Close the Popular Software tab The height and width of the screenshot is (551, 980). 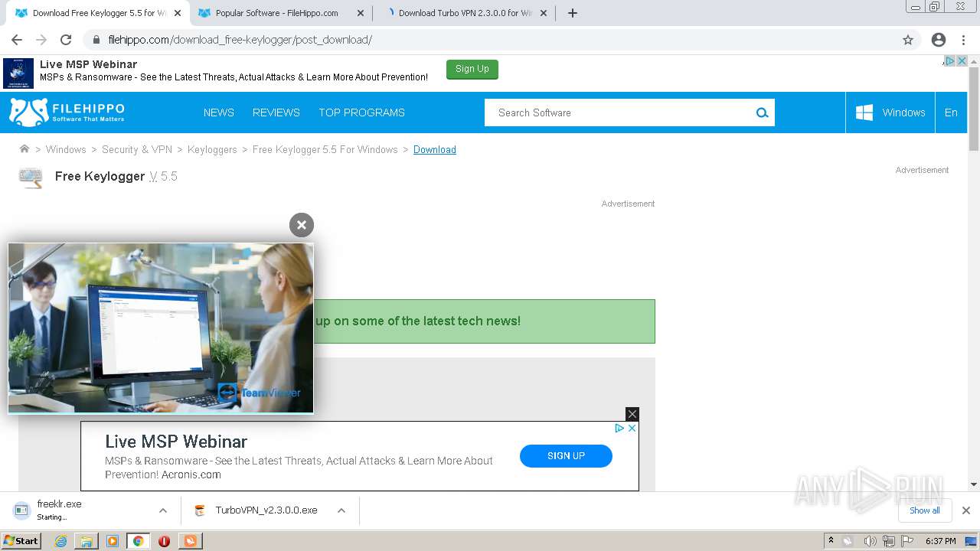(x=361, y=13)
